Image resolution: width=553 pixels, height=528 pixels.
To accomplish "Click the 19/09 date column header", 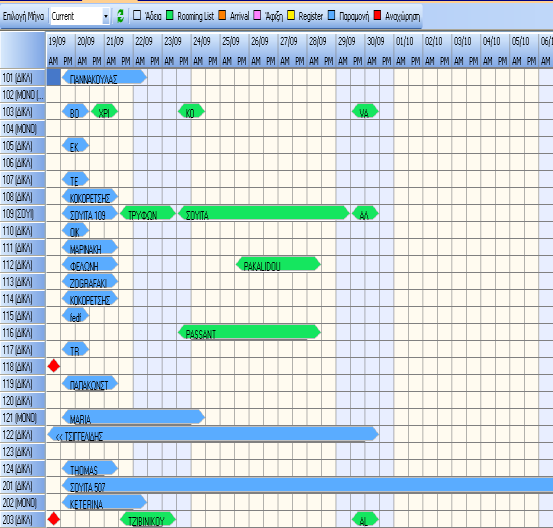I will pos(61,42).
